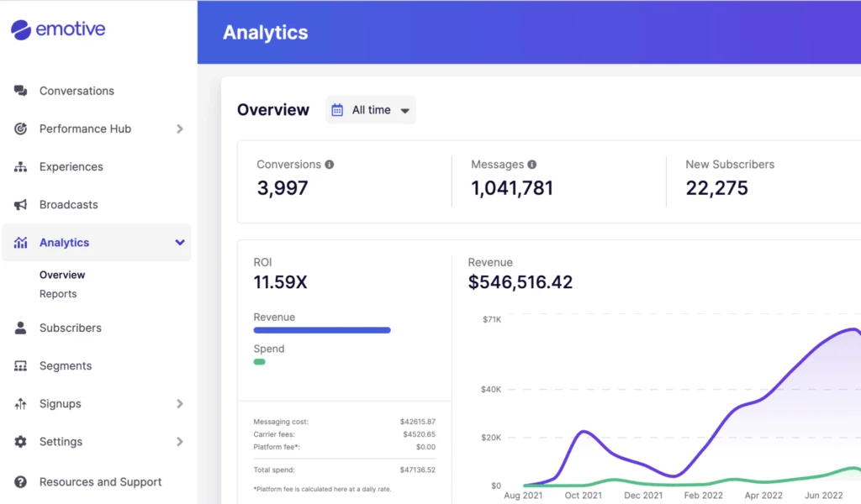The width and height of the screenshot is (861, 504).
Task: Click the Settings label
Action: 61,442
